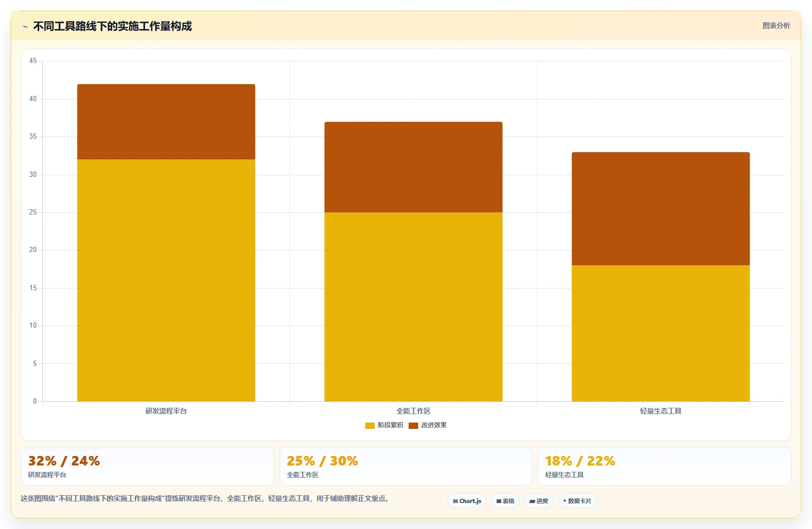Click the brown bar segment for 研发流程平台
Image resolution: width=812 pixels, height=529 pixels.
coord(166,122)
